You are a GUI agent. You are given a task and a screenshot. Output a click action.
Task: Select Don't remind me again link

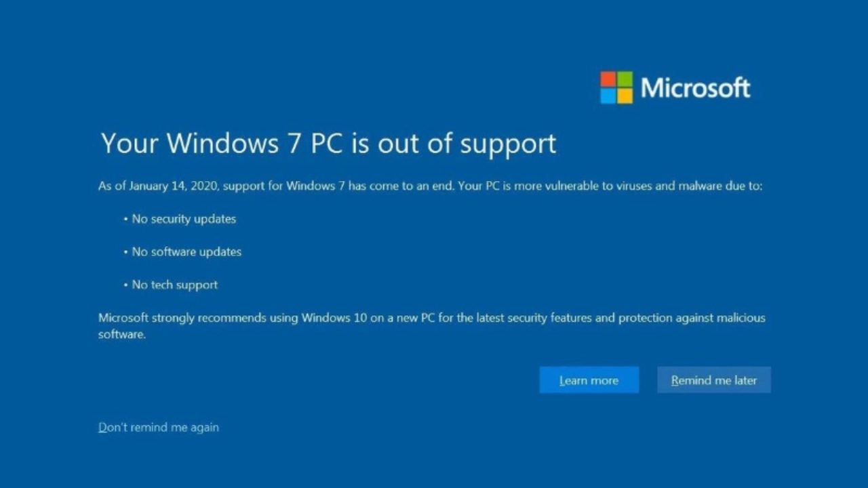(x=159, y=427)
